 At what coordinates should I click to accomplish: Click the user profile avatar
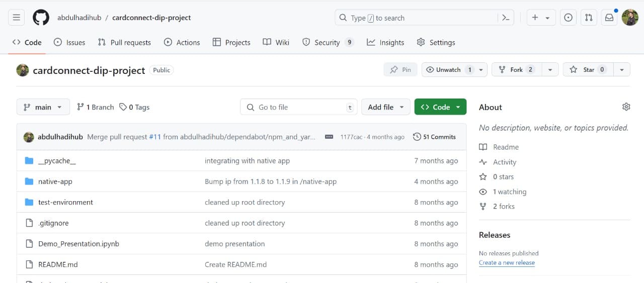tap(630, 18)
